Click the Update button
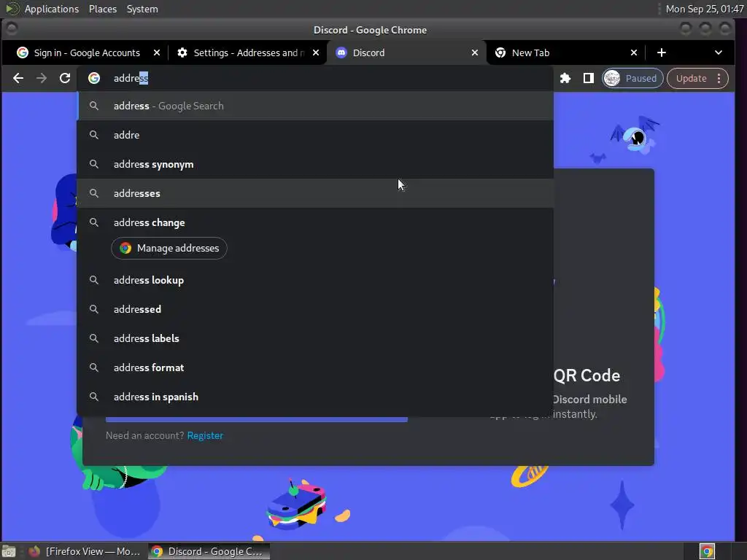This screenshot has height=560, width=747. point(692,78)
